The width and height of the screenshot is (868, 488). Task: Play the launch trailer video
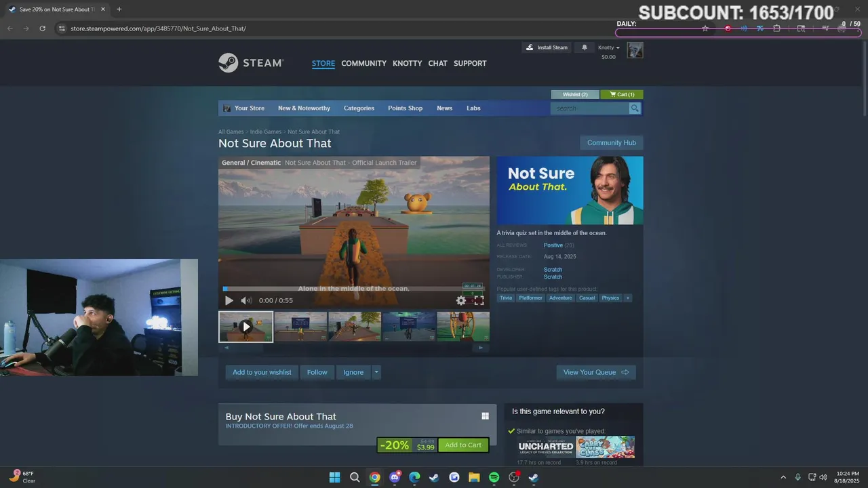point(229,300)
